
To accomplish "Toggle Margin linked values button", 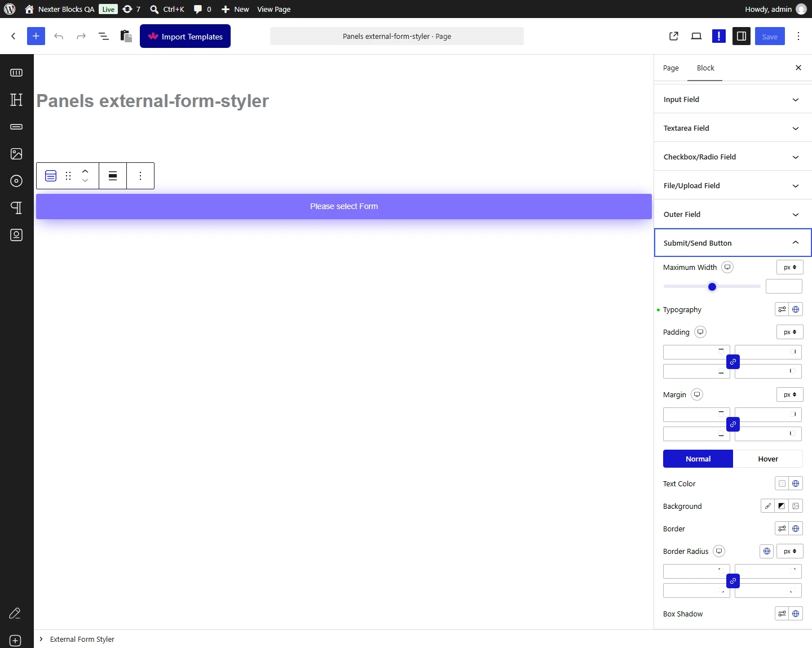I will pos(733,424).
